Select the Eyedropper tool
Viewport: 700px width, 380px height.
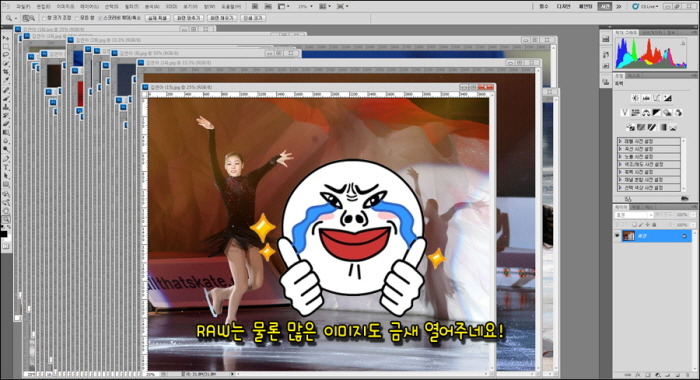pyautogui.click(x=6, y=80)
